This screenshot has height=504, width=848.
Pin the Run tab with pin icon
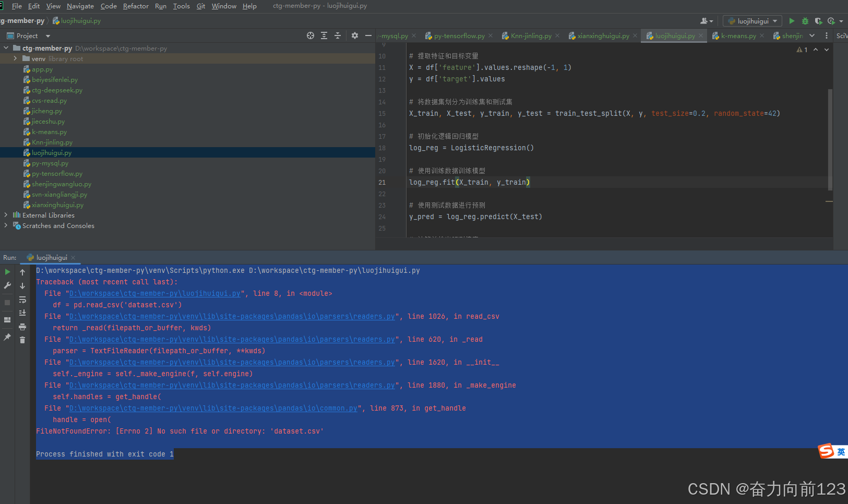(7, 337)
